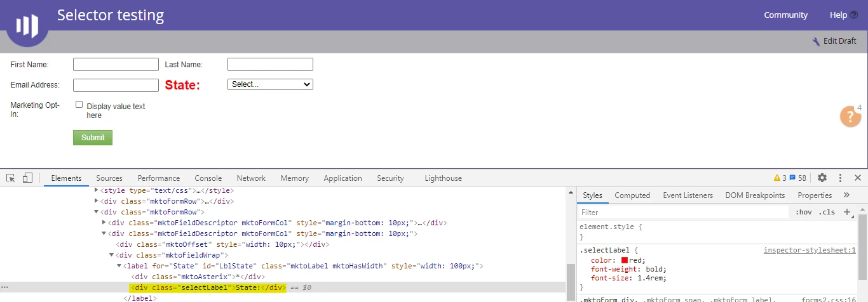Click the green Submit button
The height and width of the screenshot is (302, 868).
coord(93,138)
